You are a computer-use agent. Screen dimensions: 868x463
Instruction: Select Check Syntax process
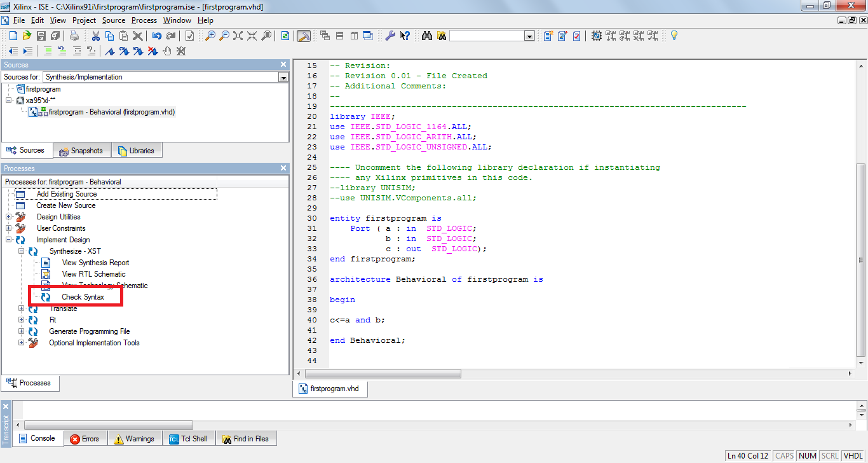[83, 297]
